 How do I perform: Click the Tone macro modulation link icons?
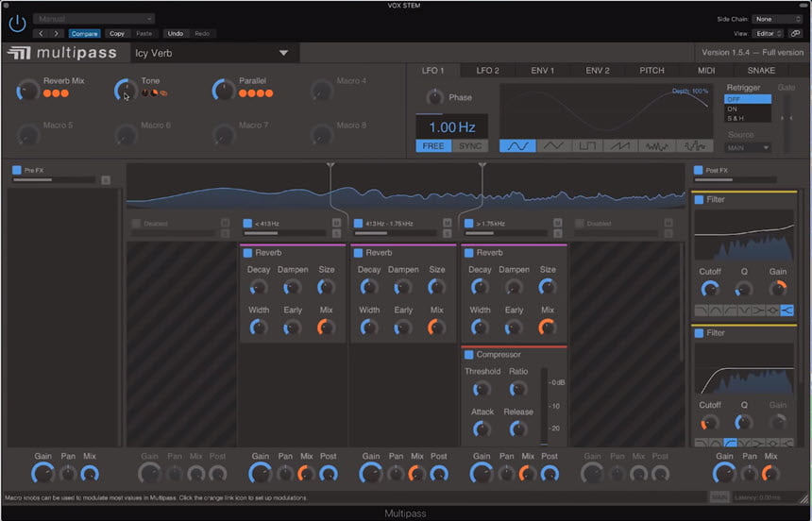click(x=154, y=93)
